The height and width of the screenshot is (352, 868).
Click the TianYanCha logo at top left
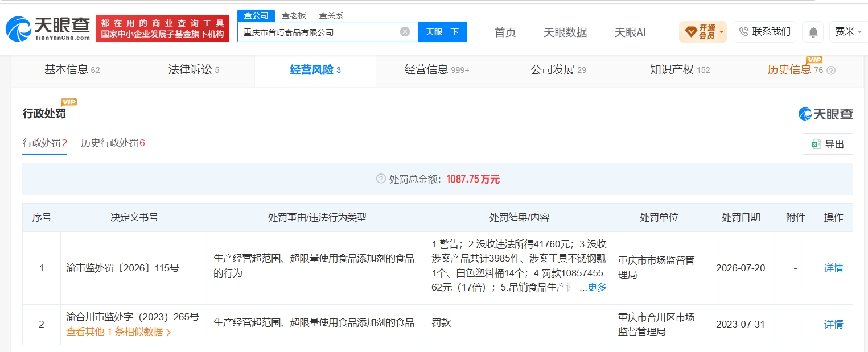point(48,28)
